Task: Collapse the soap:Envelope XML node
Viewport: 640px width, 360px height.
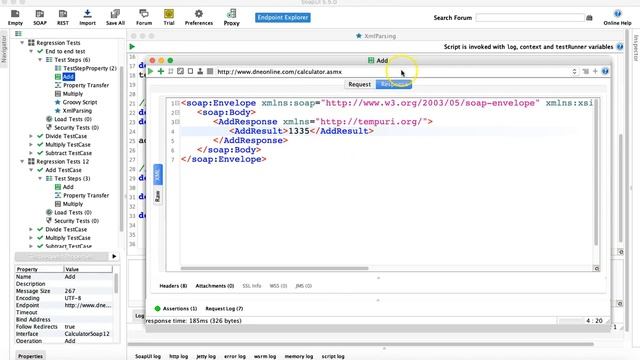Action: pyautogui.click(x=178, y=103)
